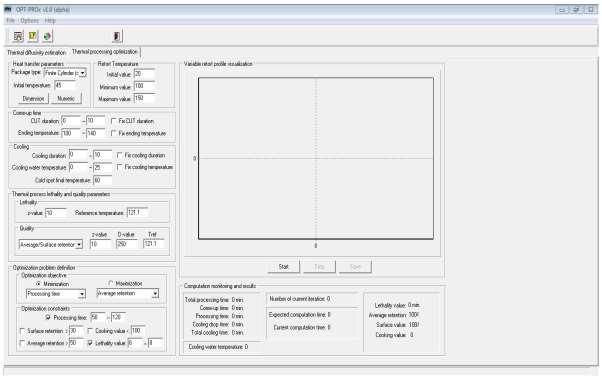Click Processing time constraint lower bound field

[x=98, y=317]
